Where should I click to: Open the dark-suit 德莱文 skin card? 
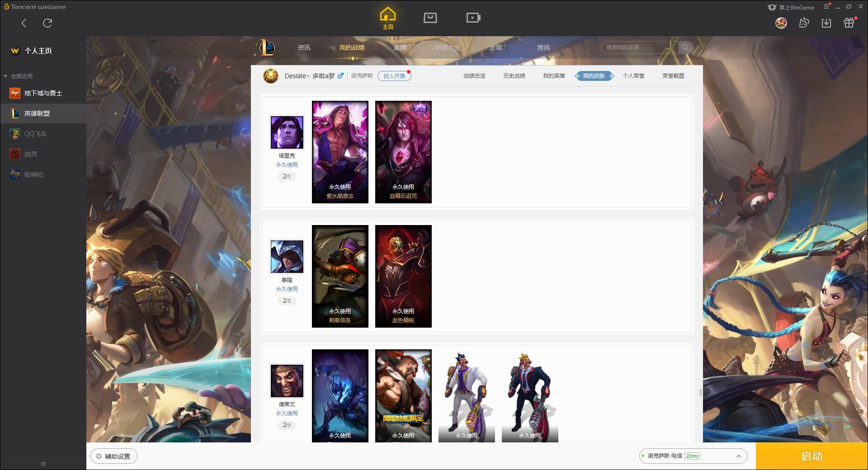coord(530,396)
